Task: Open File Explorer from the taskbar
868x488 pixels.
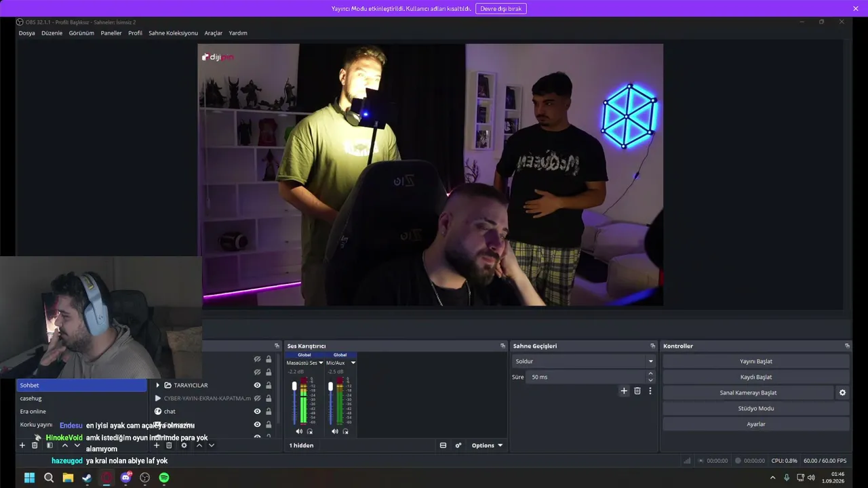Action: [x=68, y=477]
